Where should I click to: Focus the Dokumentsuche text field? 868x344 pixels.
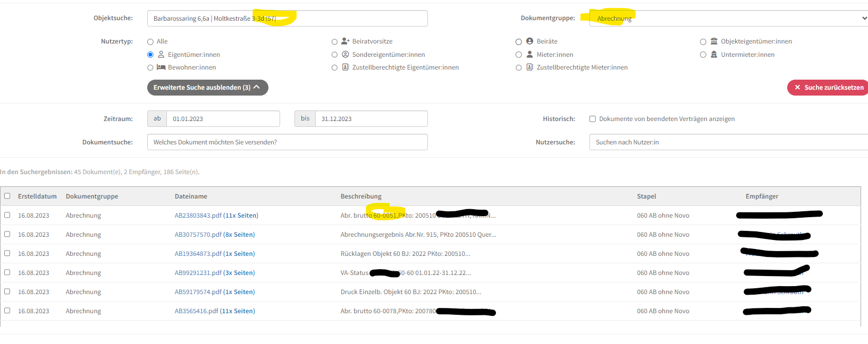pos(287,142)
